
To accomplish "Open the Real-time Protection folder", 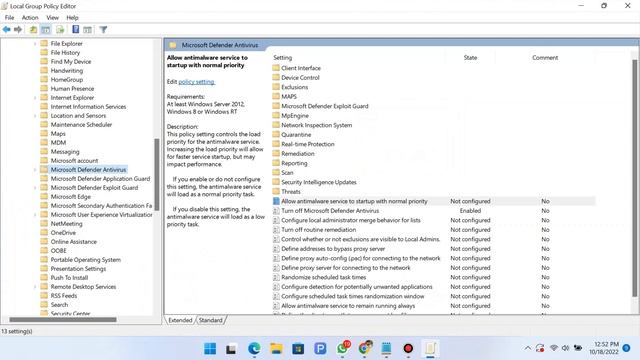I will (308, 144).
